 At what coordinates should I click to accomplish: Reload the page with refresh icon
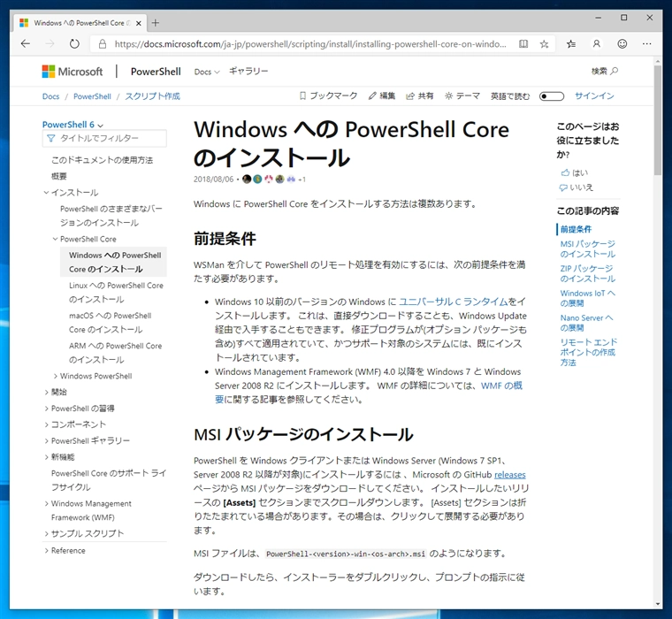74,43
